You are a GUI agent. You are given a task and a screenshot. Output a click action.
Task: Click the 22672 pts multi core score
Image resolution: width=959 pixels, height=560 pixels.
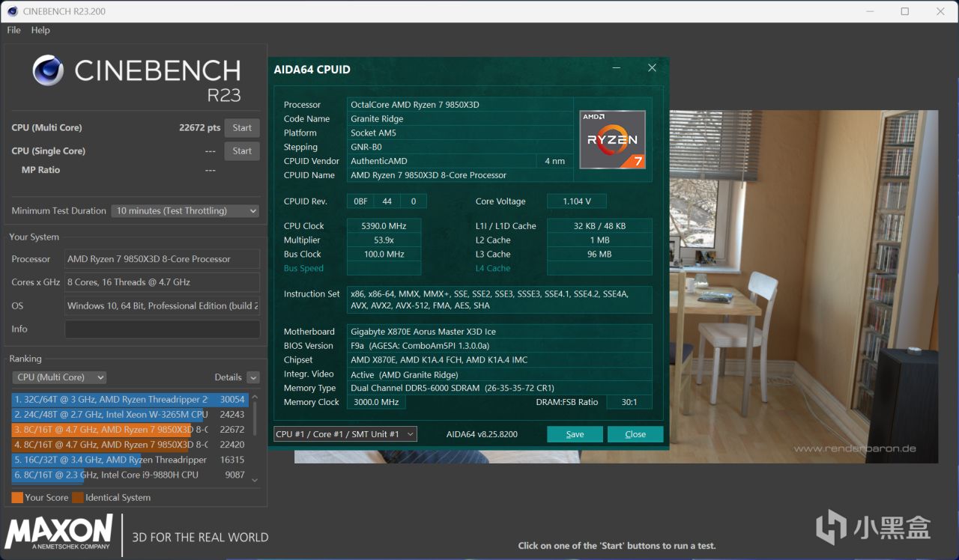pos(200,128)
